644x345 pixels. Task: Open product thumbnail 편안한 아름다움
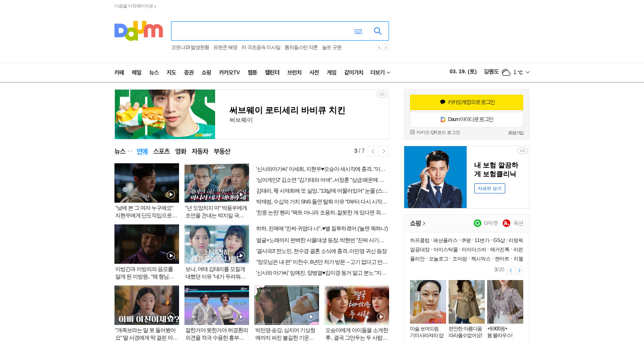point(467,302)
